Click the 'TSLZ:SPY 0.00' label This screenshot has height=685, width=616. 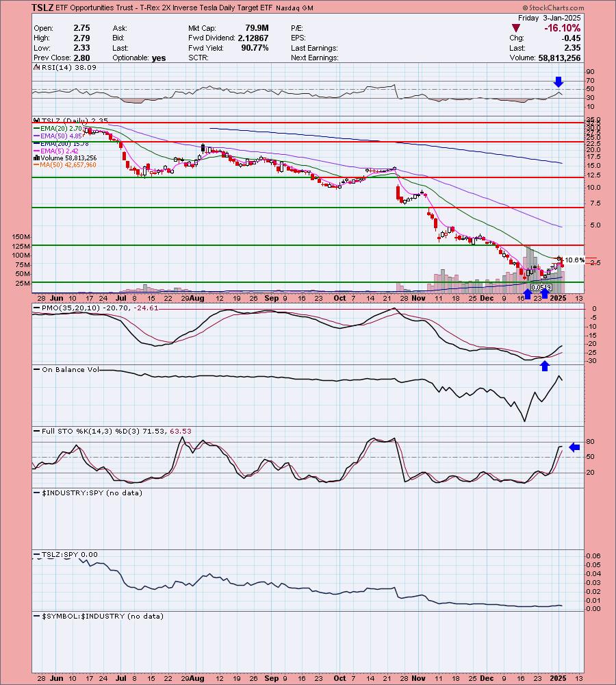[69, 554]
